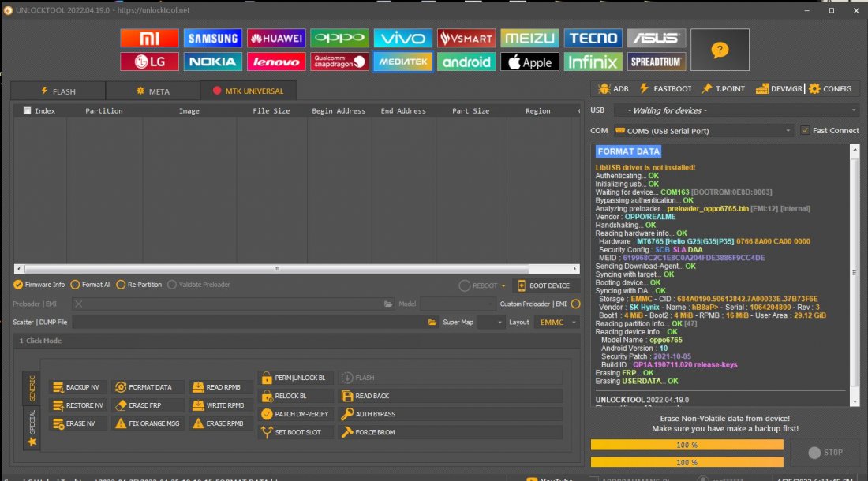Open the Super Map dropdown

(x=492, y=323)
